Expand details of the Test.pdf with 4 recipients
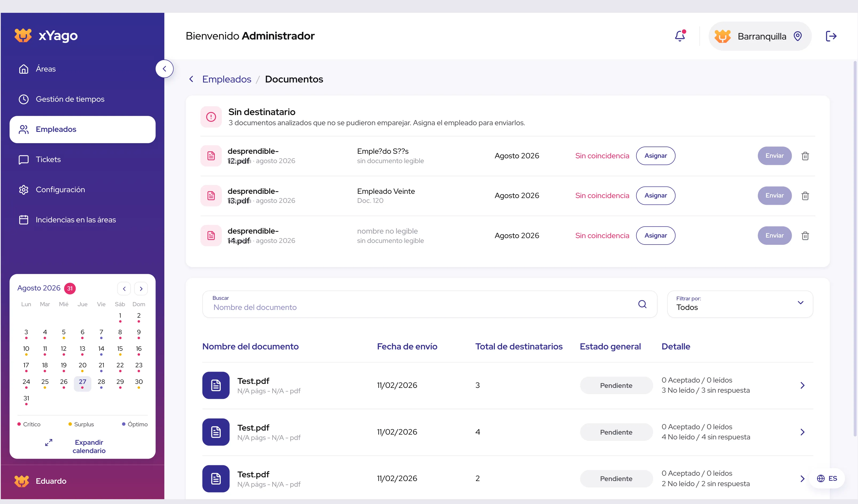The width and height of the screenshot is (858, 504). 802,432
